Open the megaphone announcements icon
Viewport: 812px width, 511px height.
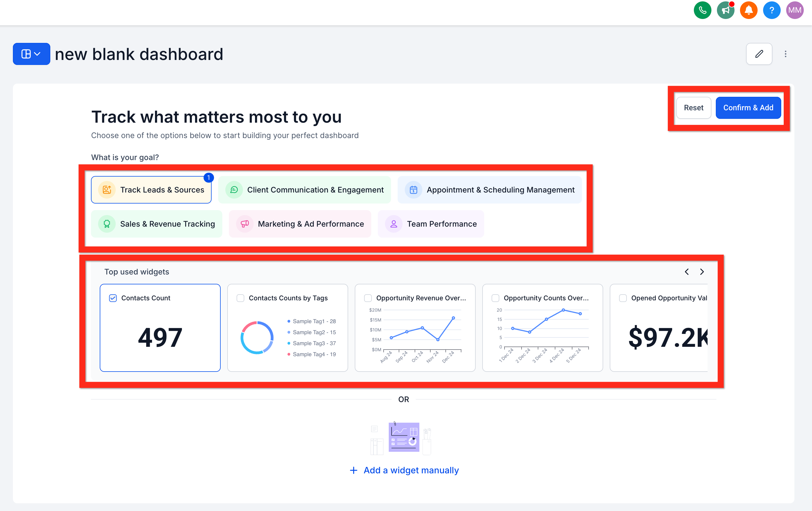click(725, 10)
